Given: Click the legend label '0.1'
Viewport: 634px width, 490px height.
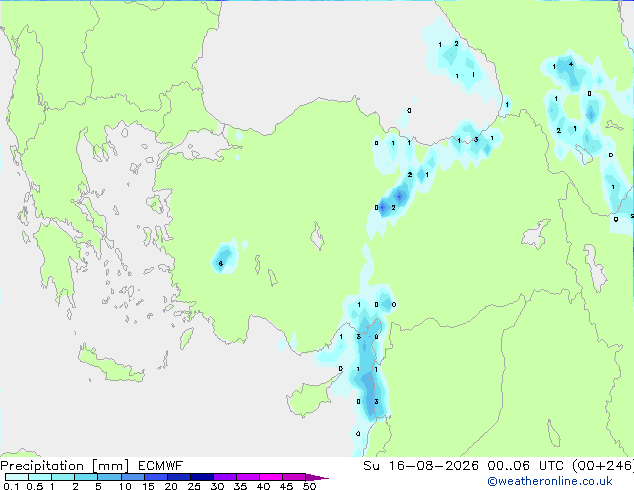Looking at the screenshot, I should point(11,486).
